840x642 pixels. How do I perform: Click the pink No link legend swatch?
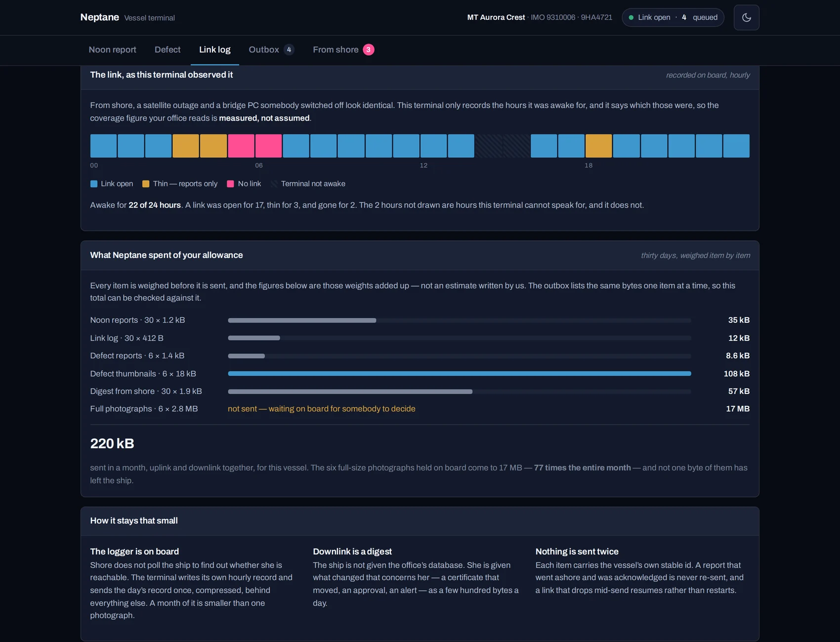230,184
